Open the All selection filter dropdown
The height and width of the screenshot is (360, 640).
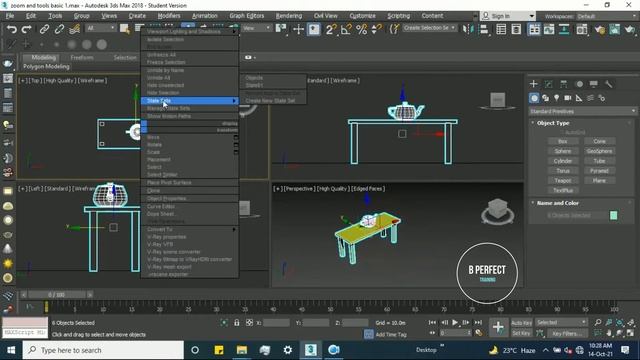click(100, 28)
